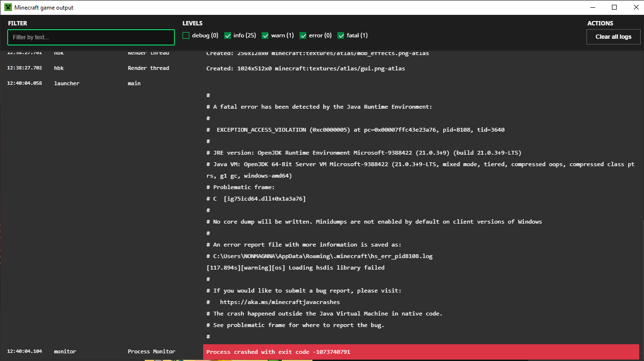644x361 pixels.
Task: Enable the debug (0) level checkbox
Action: [x=186, y=35]
